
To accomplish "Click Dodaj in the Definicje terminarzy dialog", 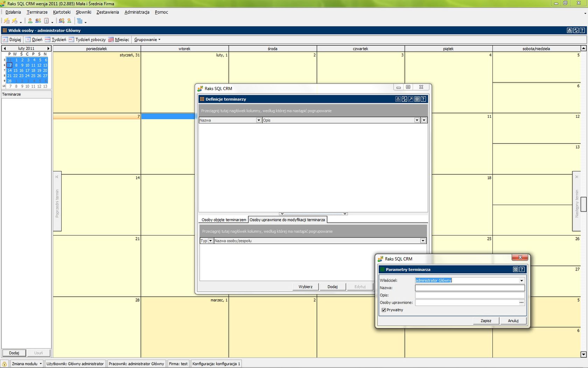I will coord(332,287).
